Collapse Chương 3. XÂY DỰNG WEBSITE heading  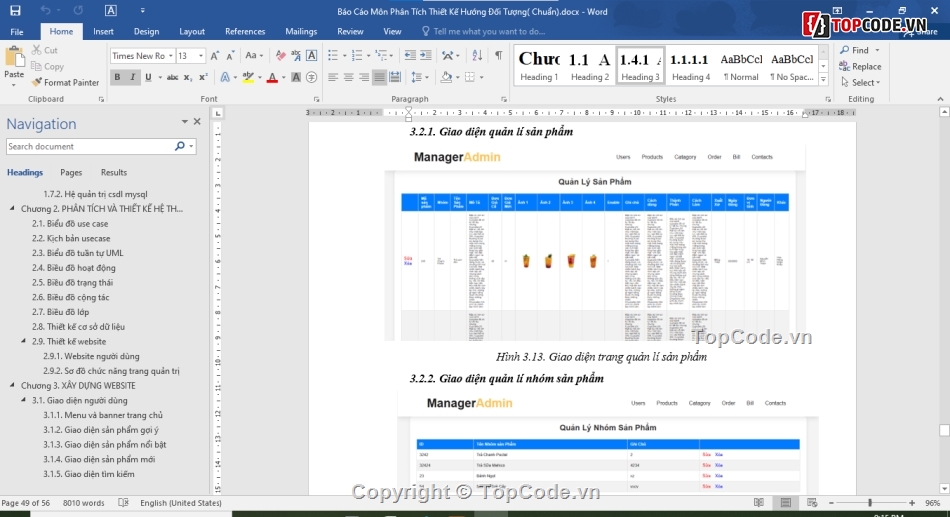(12, 385)
